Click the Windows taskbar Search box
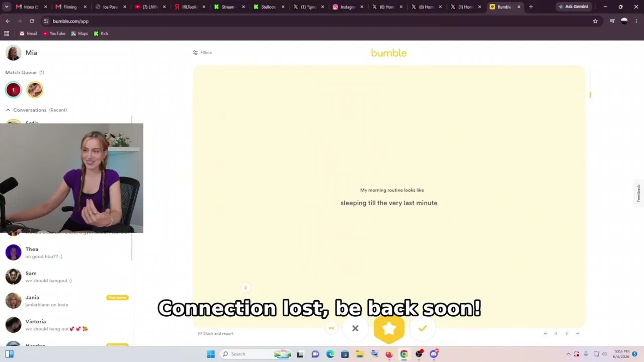Image resolution: width=644 pixels, height=362 pixels. (257, 354)
